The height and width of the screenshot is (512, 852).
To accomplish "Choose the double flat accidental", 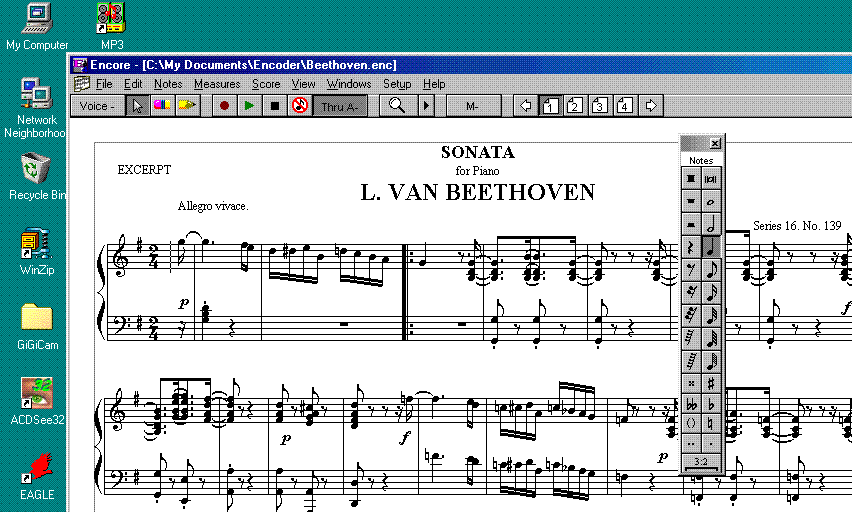I will pyautogui.click(x=691, y=404).
